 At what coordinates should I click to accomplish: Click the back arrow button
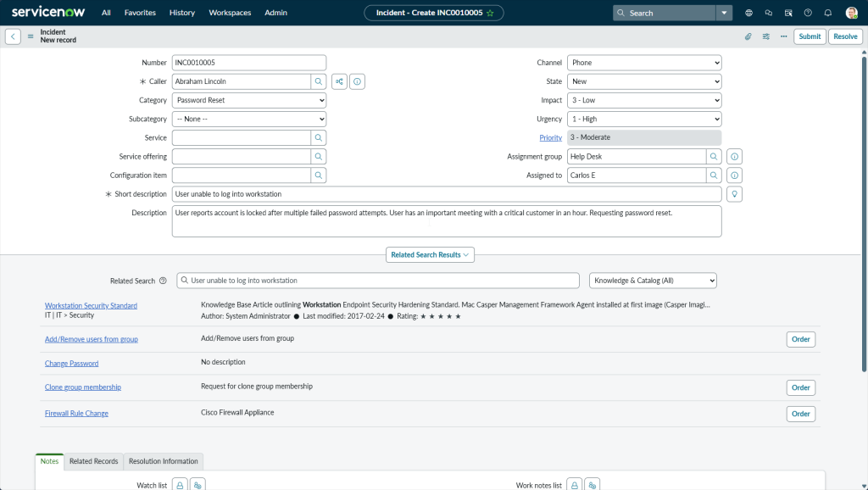[x=14, y=36]
